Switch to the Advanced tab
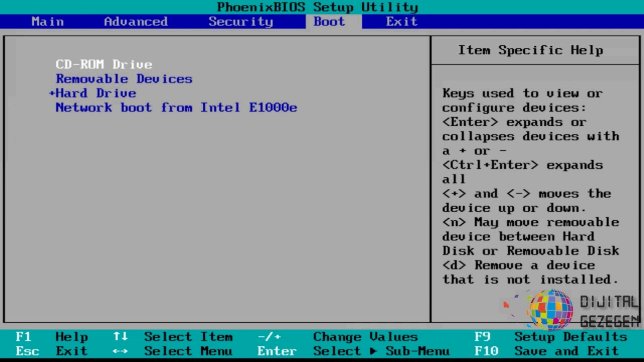Image resolution: width=644 pixels, height=362 pixels. [x=135, y=22]
